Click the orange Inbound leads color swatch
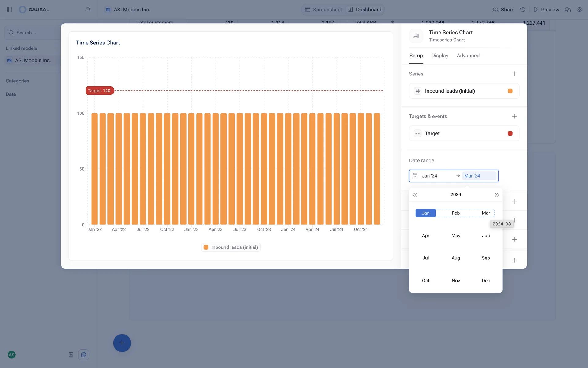The image size is (588, 368). point(510,91)
